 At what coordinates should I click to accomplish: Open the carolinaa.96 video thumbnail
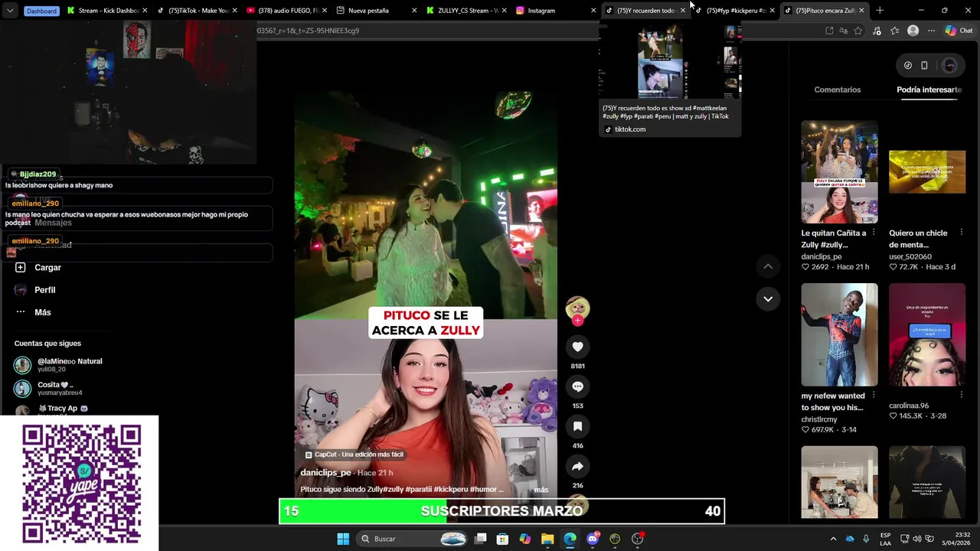coord(927,334)
